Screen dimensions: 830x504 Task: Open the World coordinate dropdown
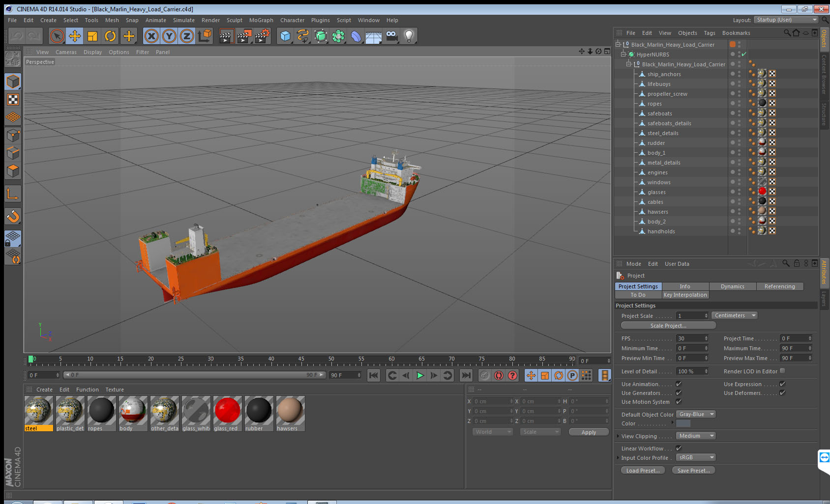[492, 432]
